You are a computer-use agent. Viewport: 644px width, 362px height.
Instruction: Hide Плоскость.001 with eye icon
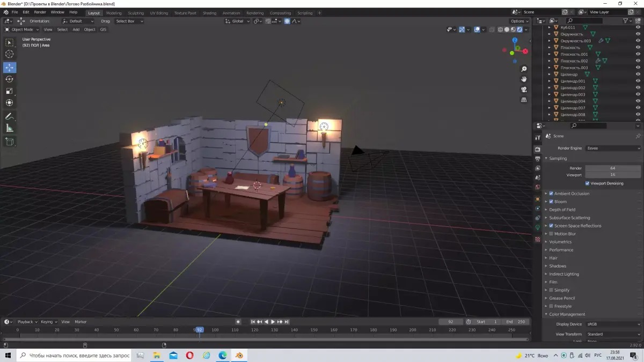(x=638, y=54)
